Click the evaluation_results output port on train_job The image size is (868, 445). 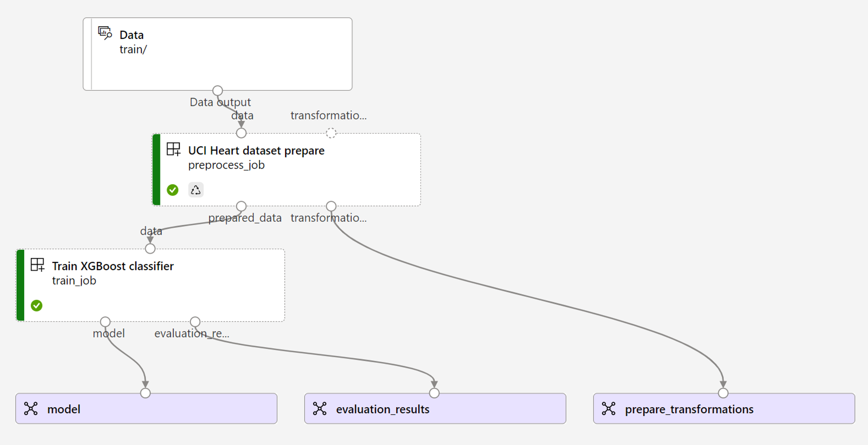click(x=195, y=322)
